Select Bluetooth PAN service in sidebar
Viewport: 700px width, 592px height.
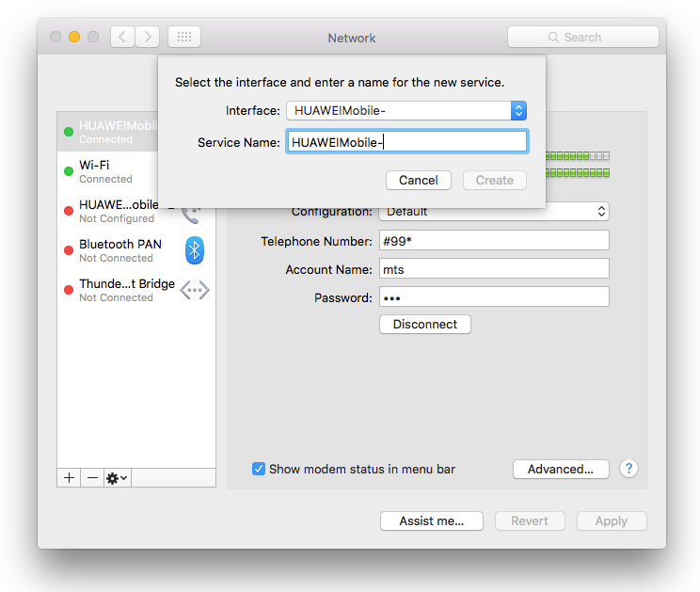(136, 250)
